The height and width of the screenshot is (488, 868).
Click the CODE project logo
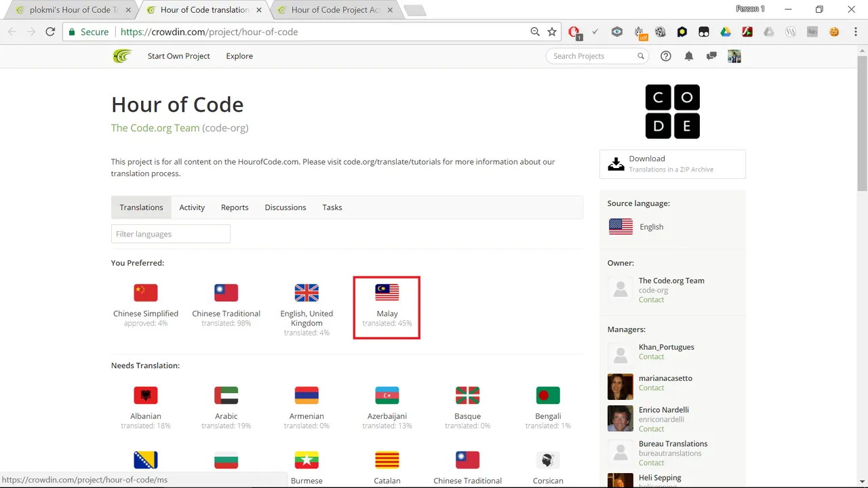[672, 112]
